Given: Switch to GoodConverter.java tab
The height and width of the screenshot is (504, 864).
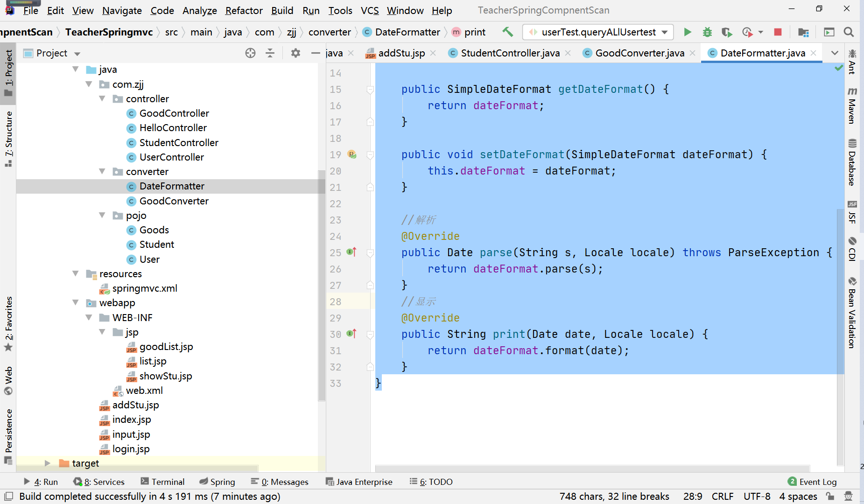Looking at the screenshot, I should tap(639, 53).
